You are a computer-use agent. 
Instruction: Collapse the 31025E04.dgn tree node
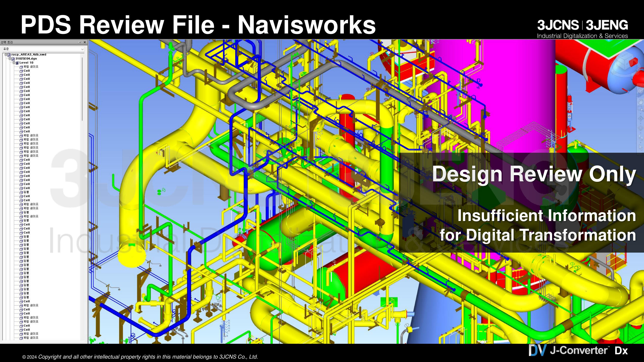coord(10,59)
